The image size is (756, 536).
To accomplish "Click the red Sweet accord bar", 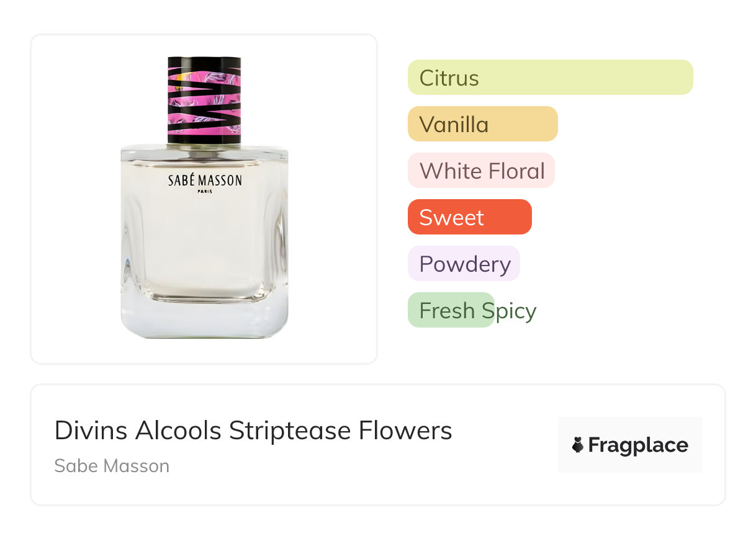I will [469, 217].
